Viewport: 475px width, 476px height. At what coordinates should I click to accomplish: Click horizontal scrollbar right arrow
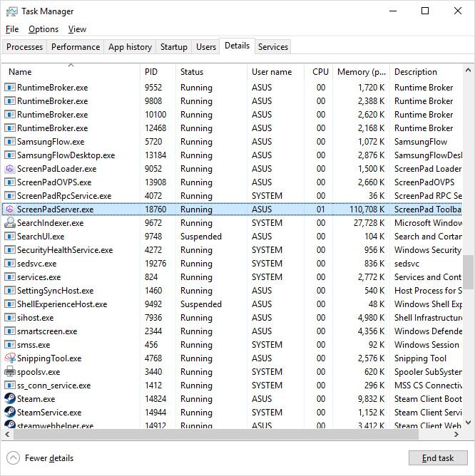tap(456, 435)
